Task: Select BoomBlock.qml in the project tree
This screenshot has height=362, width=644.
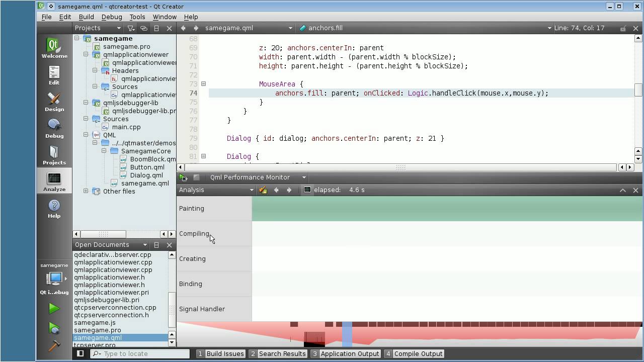Action: (153, 159)
